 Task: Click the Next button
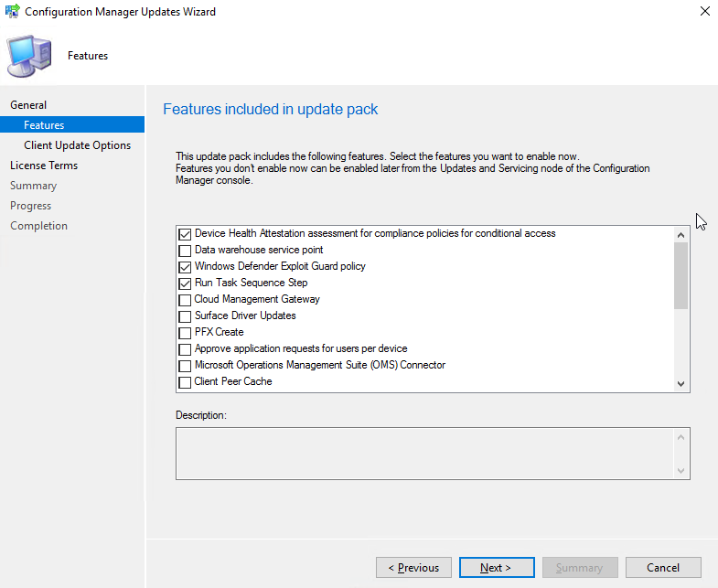click(x=497, y=567)
